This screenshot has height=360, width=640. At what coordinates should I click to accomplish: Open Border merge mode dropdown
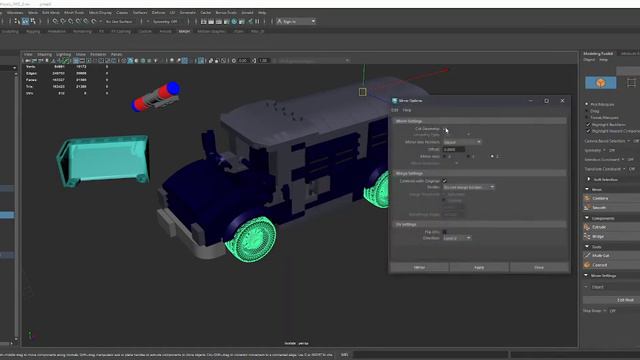click(469, 187)
